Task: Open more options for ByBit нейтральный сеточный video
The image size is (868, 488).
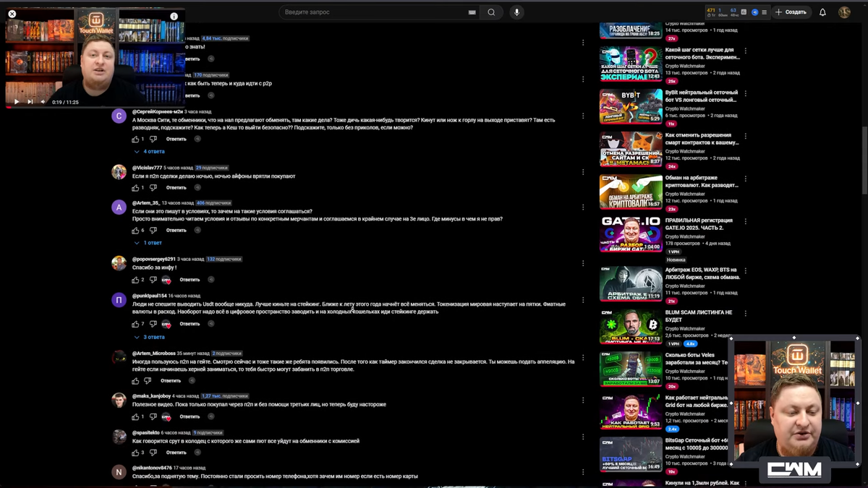Action: click(x=746, y=94)
